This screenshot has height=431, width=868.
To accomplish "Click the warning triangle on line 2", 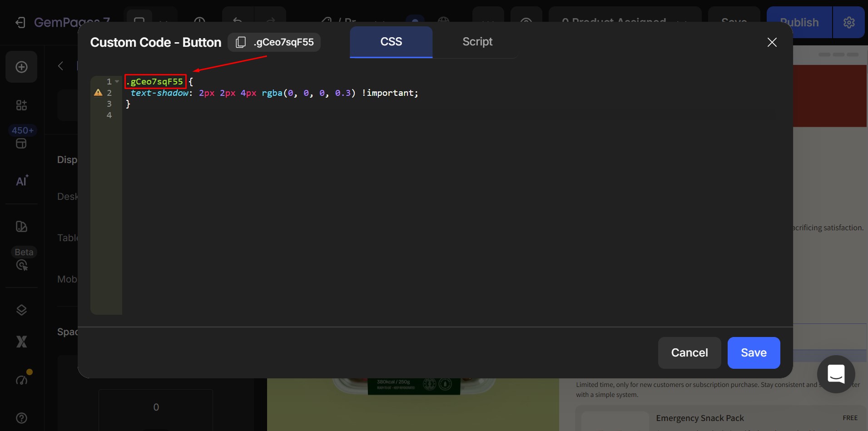I will point(98,92).
